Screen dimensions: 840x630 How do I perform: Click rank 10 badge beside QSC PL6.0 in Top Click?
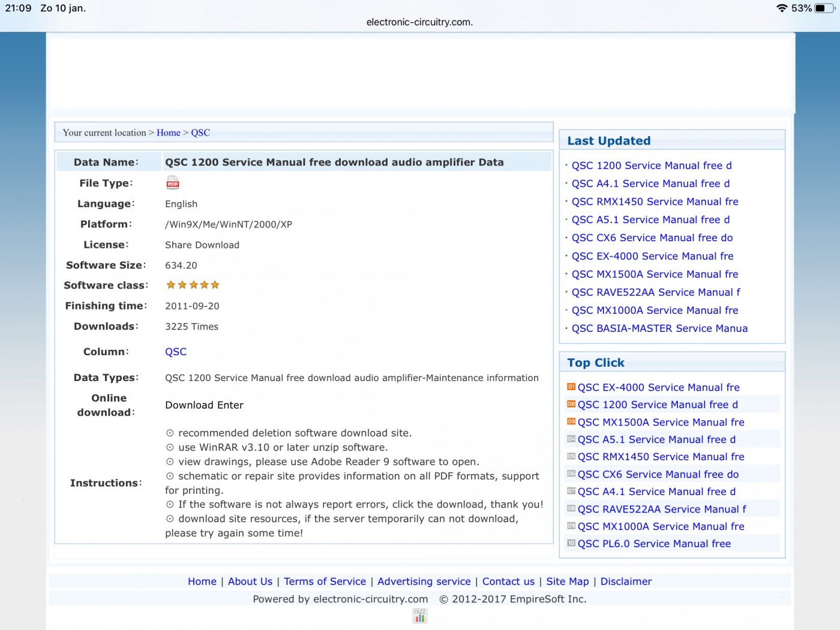tap(571, 544)
